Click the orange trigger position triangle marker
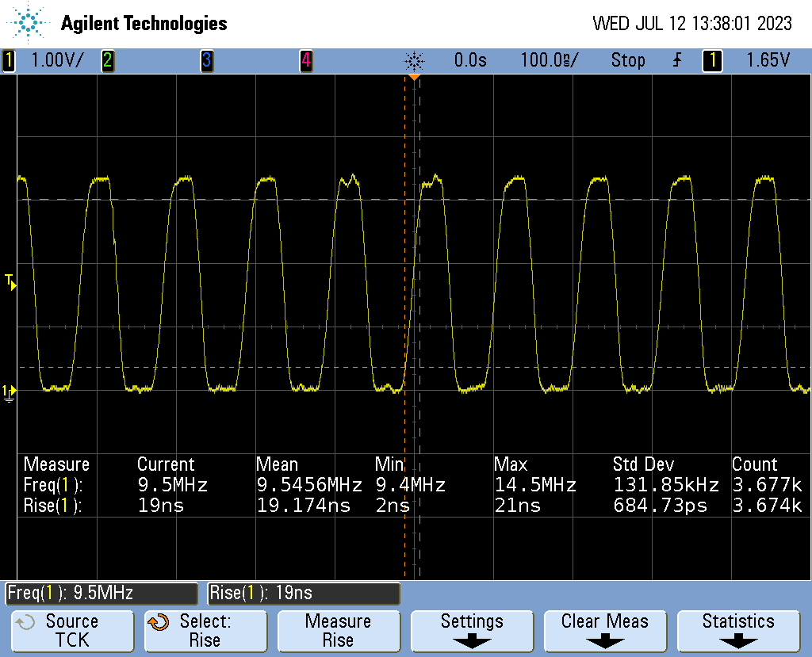 (x=414, y=77)
